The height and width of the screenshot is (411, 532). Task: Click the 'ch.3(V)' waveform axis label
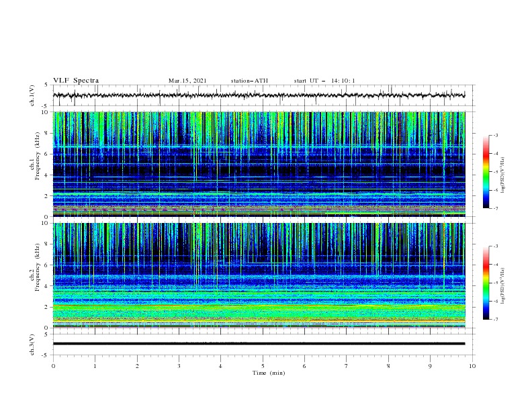click(32, 345)
